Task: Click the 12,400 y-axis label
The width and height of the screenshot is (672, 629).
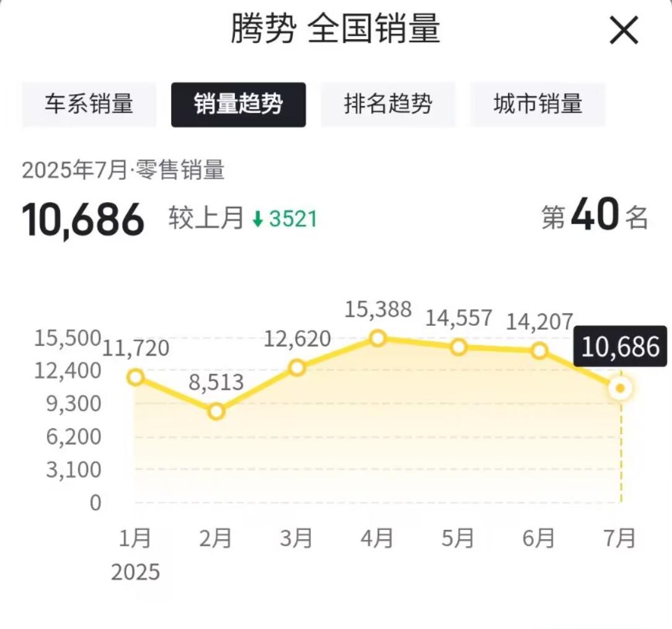Action: (x=68, y=371)
